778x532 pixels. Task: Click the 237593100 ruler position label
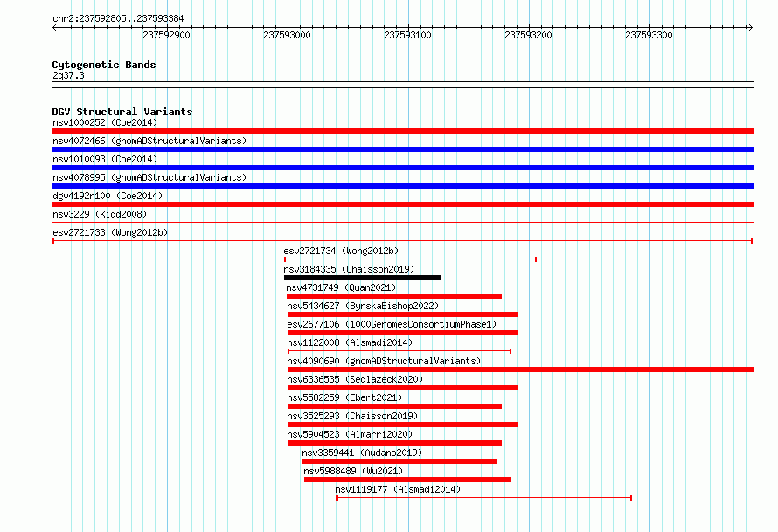pos(407,35)
